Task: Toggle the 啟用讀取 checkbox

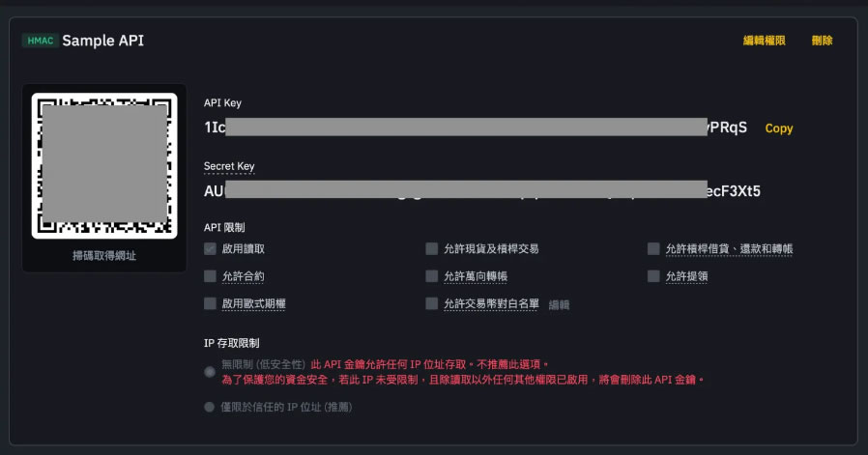Action: (x=210, y=248)
